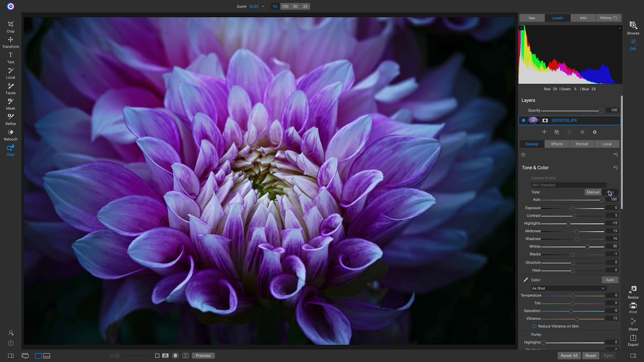Click the merge layers stack icon
Screen dimensions: 644x362
click(582, 132)
